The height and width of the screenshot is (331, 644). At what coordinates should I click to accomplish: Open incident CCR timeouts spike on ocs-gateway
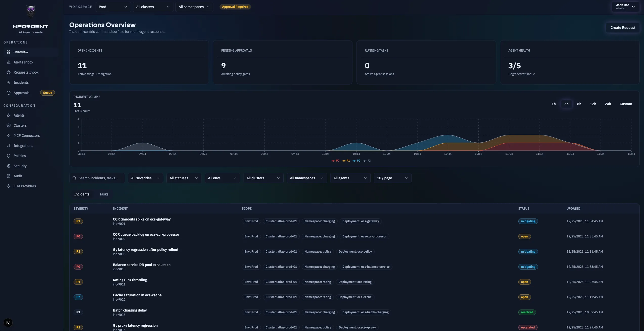click(142, 219)
